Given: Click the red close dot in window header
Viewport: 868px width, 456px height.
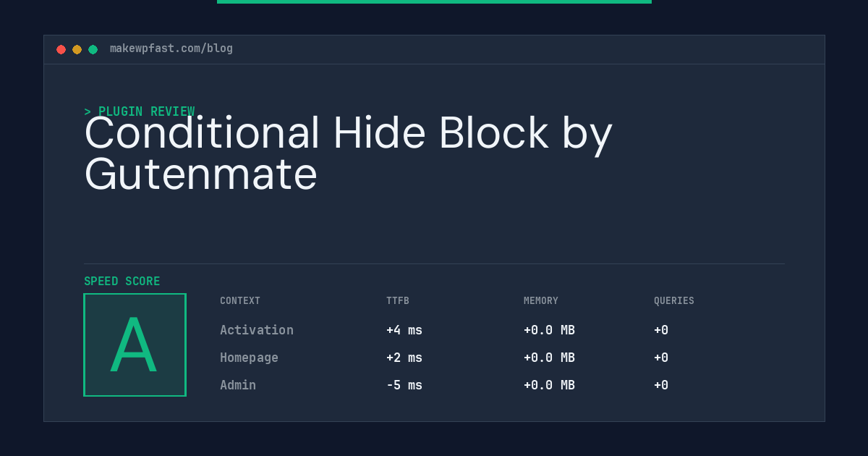Looking at the screenshot, I should (61, 49).
